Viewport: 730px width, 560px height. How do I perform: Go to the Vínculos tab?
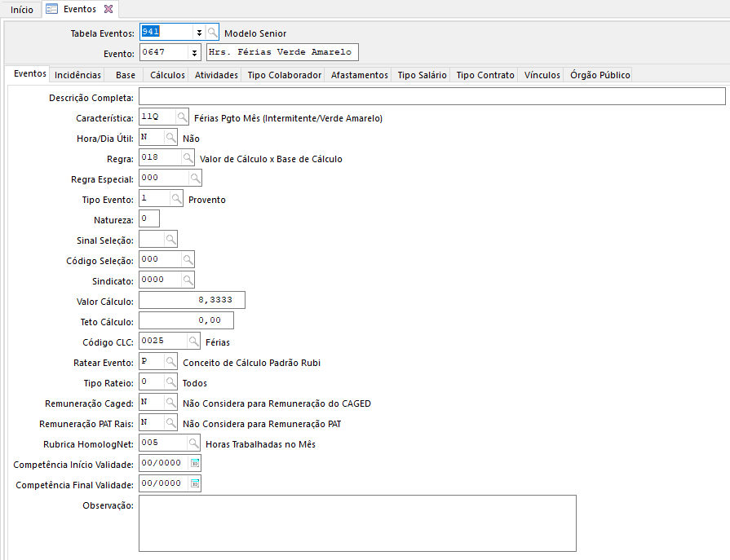click(x=542, y=75)
